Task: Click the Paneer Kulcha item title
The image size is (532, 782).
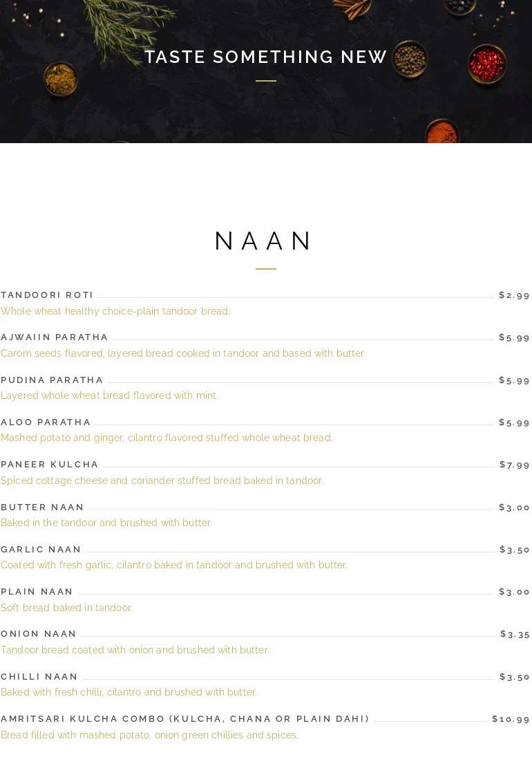Action: [x=50, y=465]
